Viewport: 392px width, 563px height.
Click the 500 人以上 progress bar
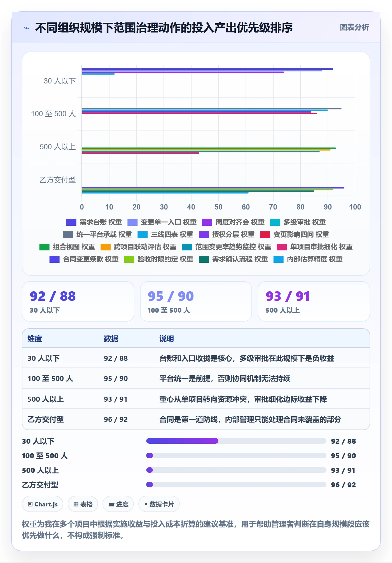pyautogui.click(x=236, y=470)
